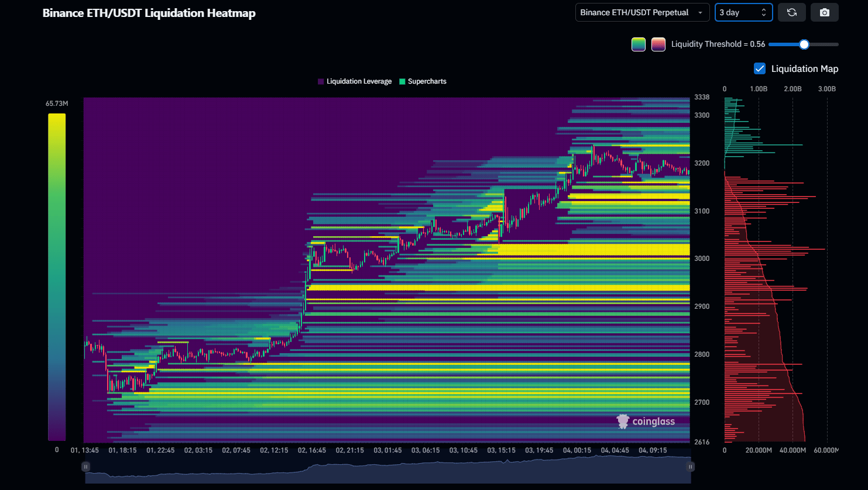
Task: Click the right navigator handle icon
Action: coord(690,466)
